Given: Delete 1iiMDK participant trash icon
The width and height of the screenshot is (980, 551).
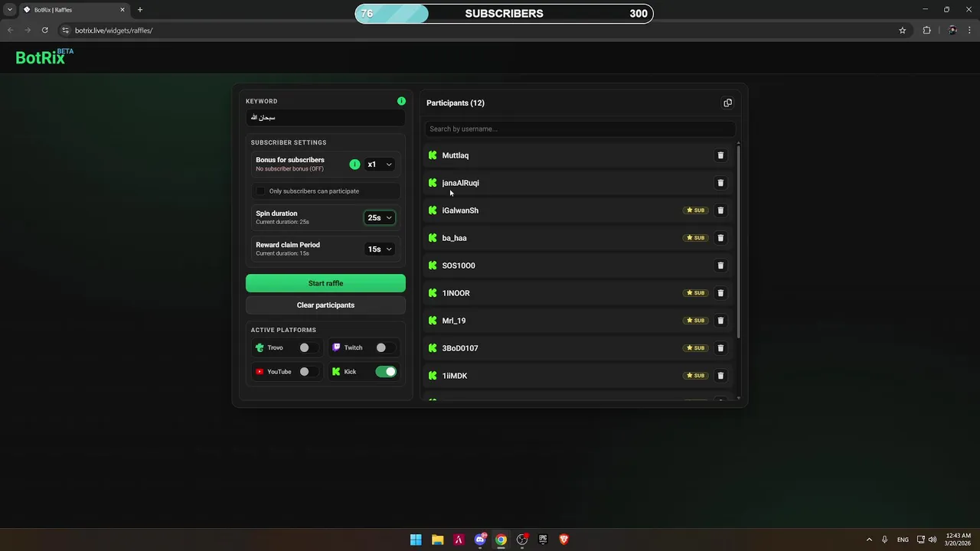Looking at the screenshot, I should pos(720,376).
